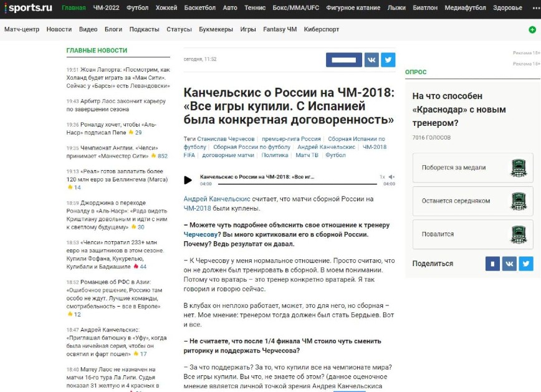Click the Twitter icon under the poll
The width and height of the screenshot is (541, 392).
point(527,264)
